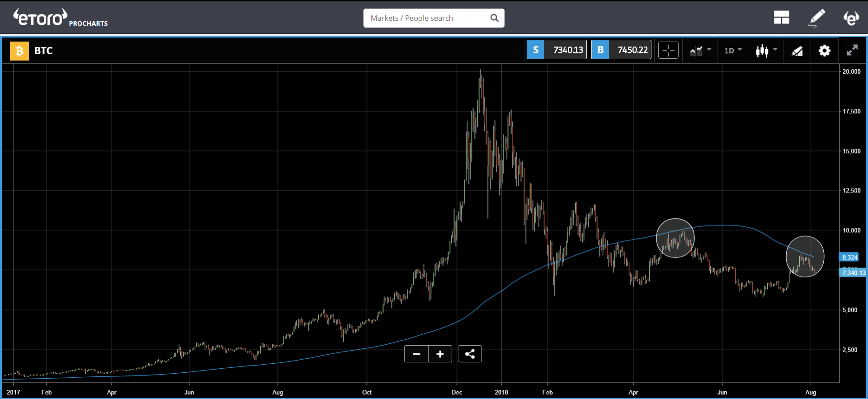The image size is (868, 399).
Task: Zoom out with the minus button
Action: pos(416,354)
